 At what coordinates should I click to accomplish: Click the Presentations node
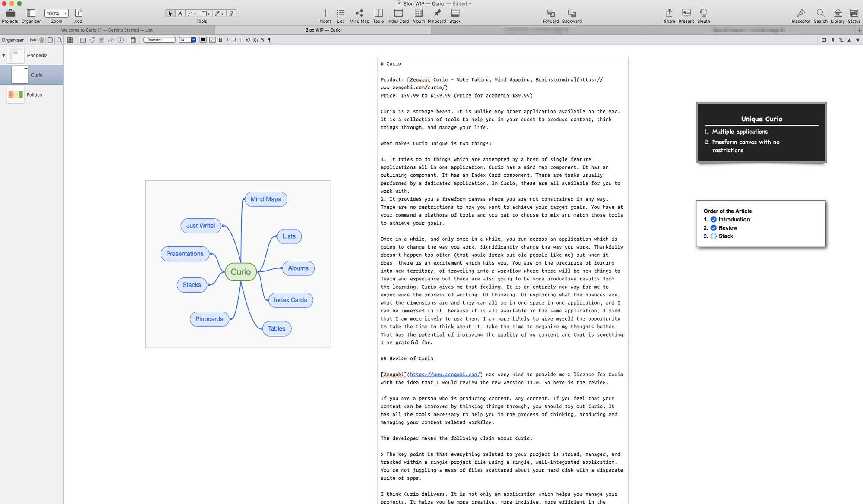pos(185,254)
